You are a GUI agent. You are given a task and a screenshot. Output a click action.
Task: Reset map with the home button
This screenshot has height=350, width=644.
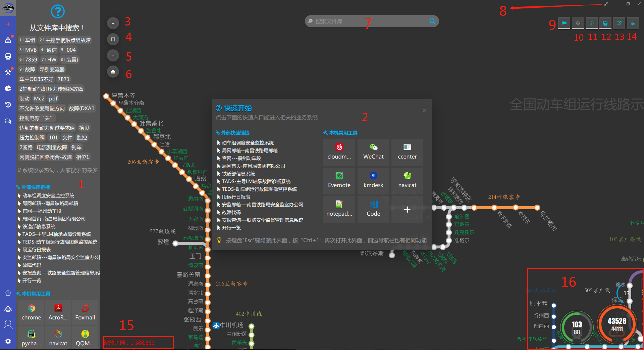113,72
